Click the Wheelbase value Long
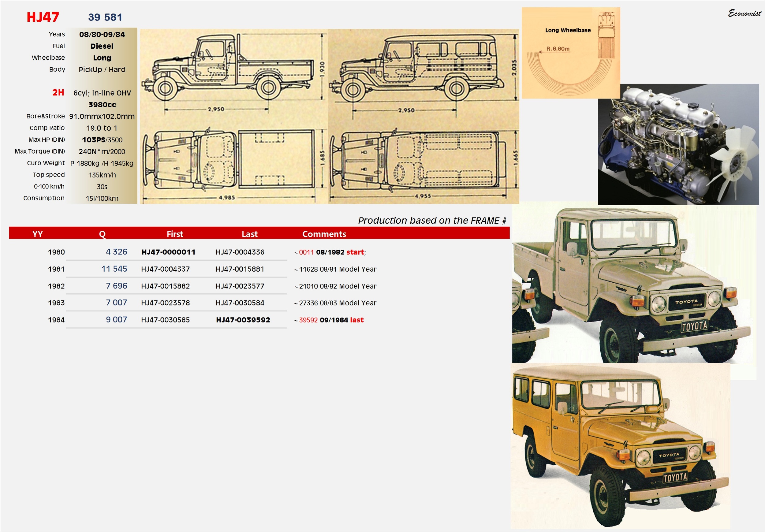Screen dimensions: 765x532 (x=102, y=58)
